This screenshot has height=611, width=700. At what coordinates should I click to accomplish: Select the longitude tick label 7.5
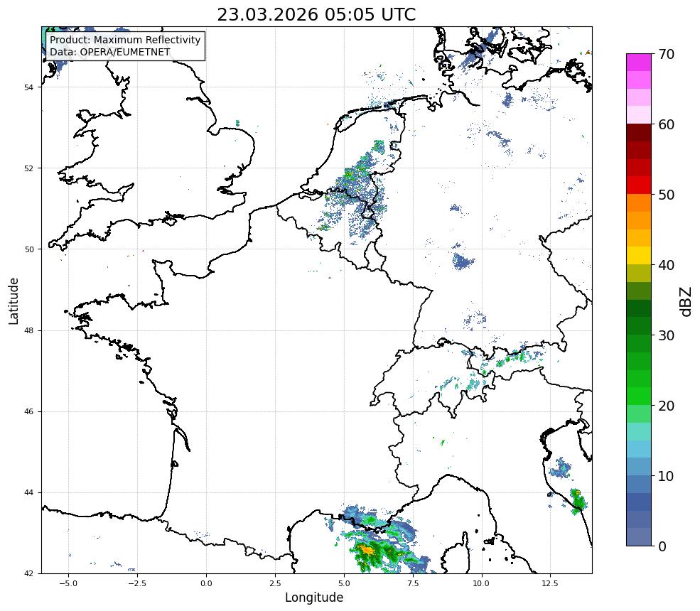click(x=413, y=583)
